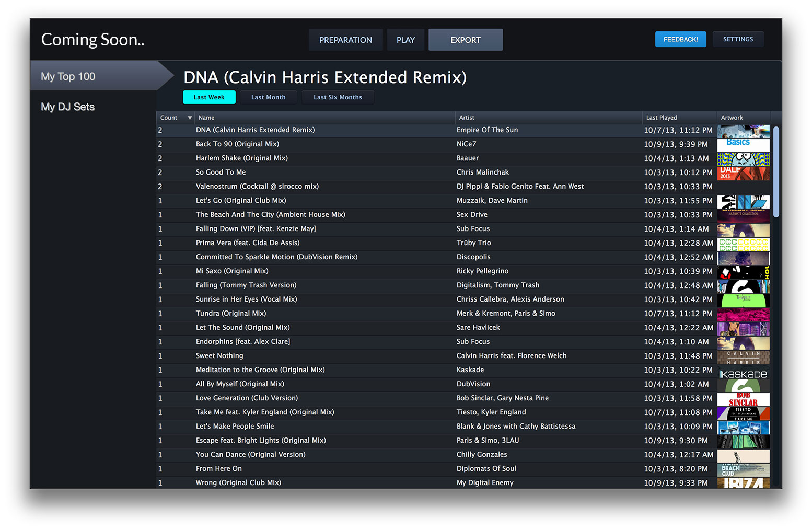The width and height of the screenshot is (812, 530).
Task: Switch to the PREPARATION tab
Action: click(x=345, y=40)
